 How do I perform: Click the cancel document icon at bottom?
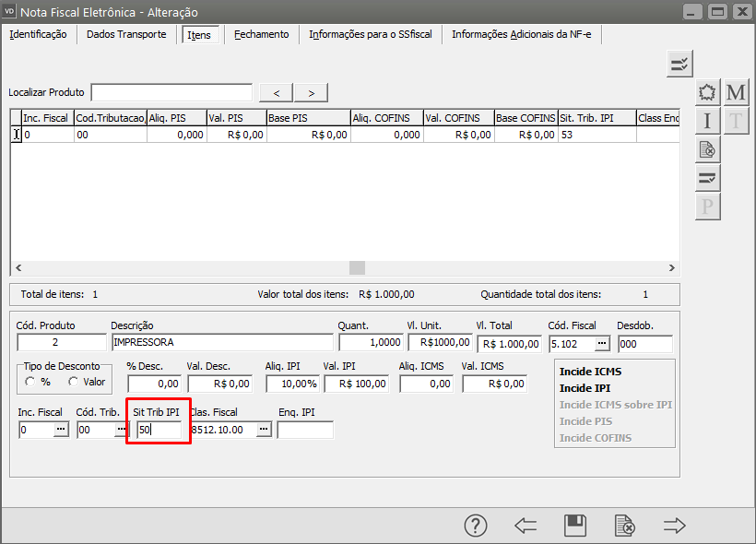pos(625,526)
